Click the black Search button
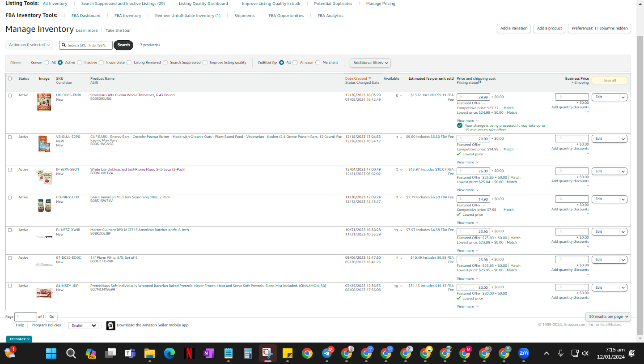644x364 pixels. (123, 45)
